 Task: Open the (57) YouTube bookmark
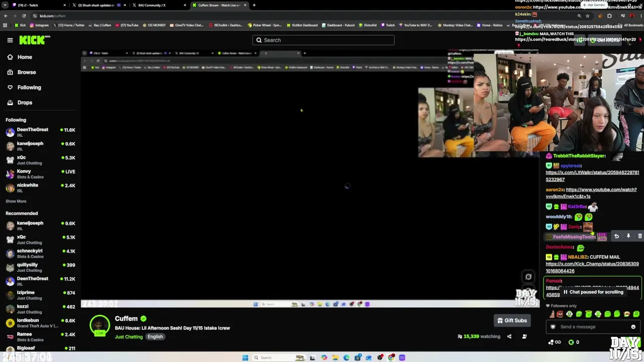(x=127, y=25)
